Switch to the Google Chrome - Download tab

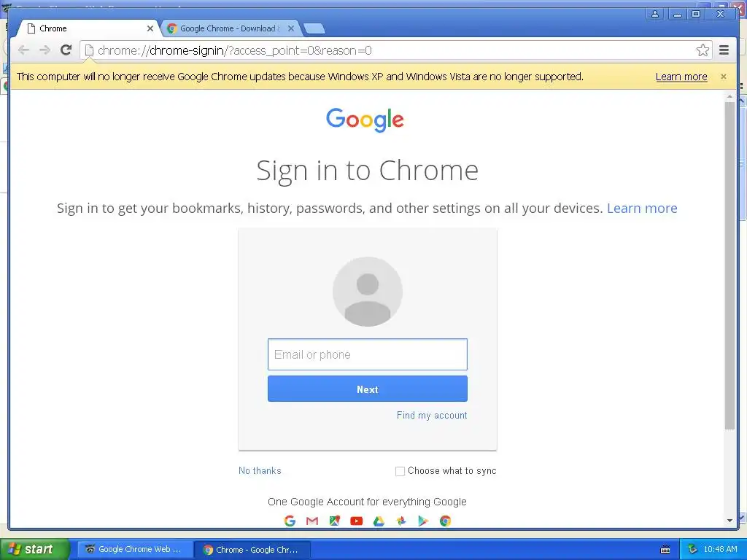230,28
